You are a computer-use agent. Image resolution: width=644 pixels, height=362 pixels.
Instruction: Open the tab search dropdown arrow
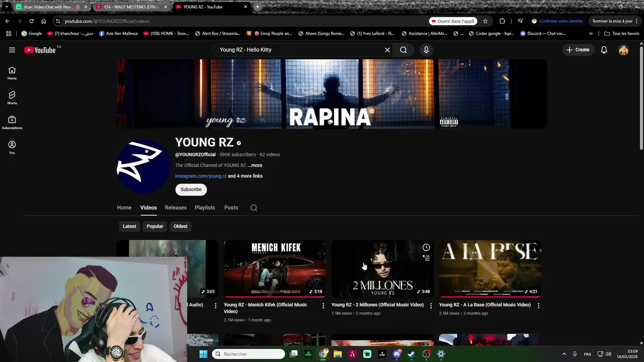(x=7, y=7)
